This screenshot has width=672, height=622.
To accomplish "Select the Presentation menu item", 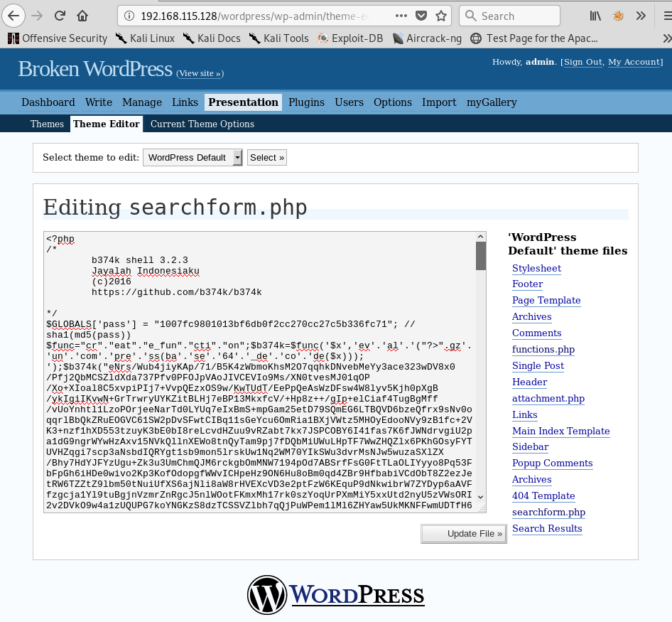I will pos(243,102).
